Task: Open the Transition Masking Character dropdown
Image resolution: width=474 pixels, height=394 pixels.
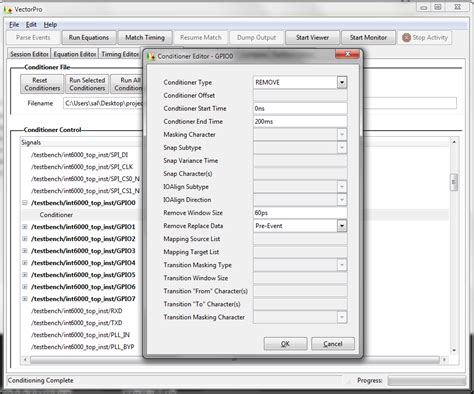Action: point(342,317)
